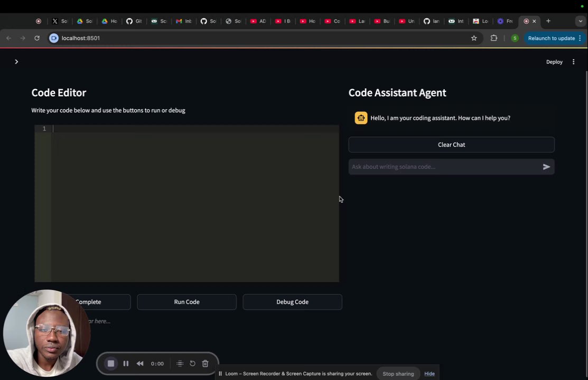The height and width of the screenshot is (380, 588).
Task: Switch to the YouTube 'Bu' tab
Action: click(x=382, y=21)
